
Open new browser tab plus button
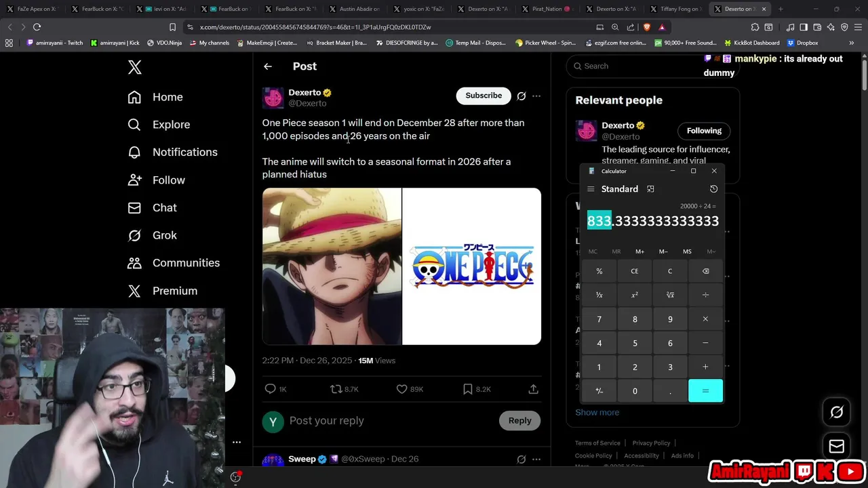(781, 9)
